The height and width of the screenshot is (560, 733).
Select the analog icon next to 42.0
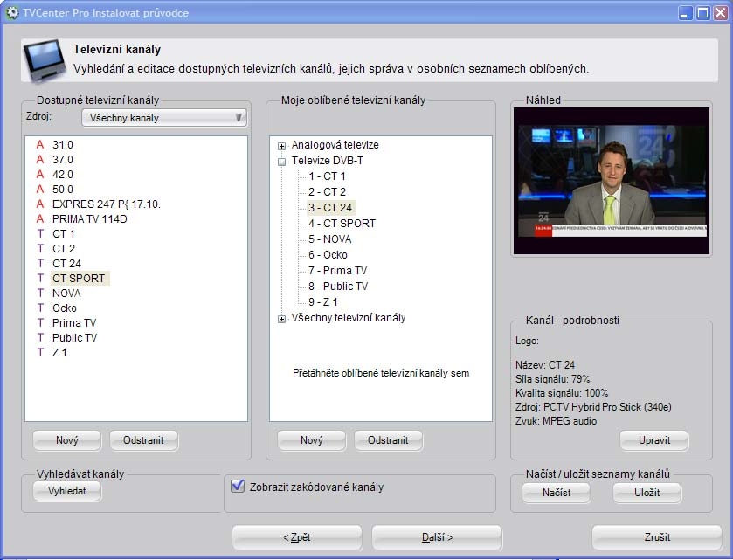coord(40,175)
